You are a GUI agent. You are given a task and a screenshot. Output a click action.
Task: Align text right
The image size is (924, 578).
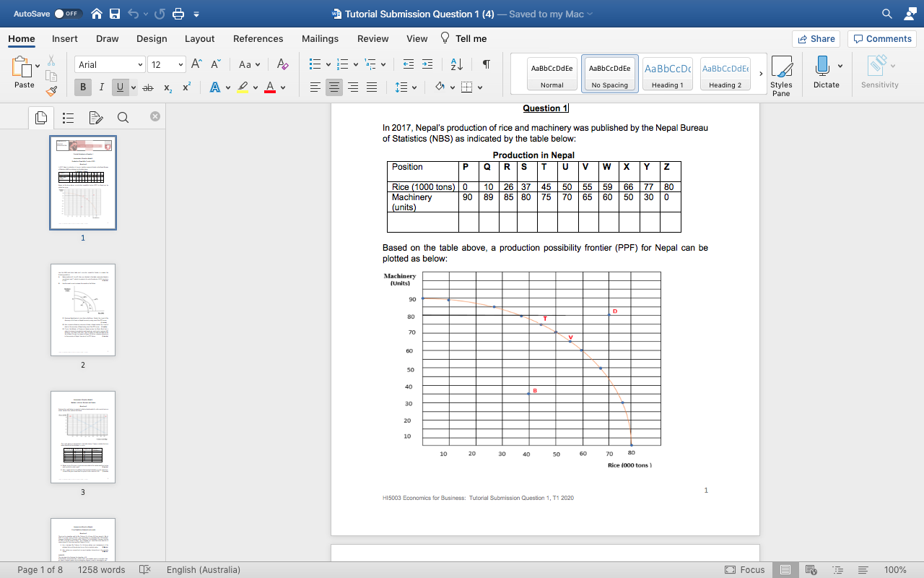coord(353,87)
